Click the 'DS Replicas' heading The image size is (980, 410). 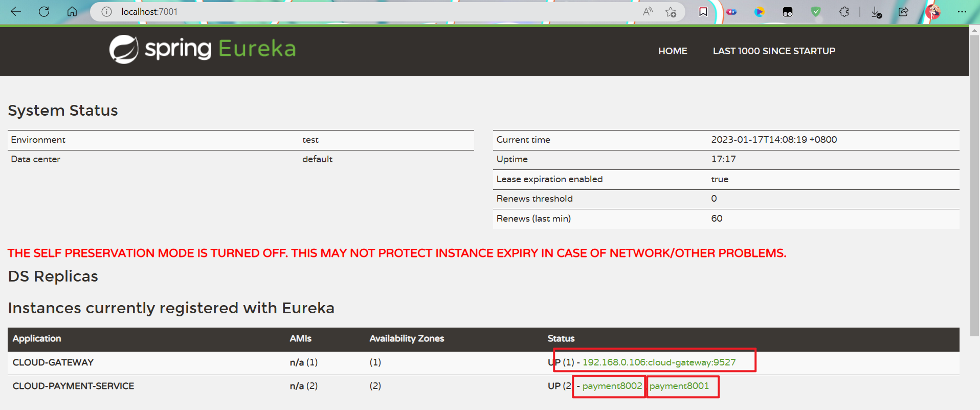53,276
